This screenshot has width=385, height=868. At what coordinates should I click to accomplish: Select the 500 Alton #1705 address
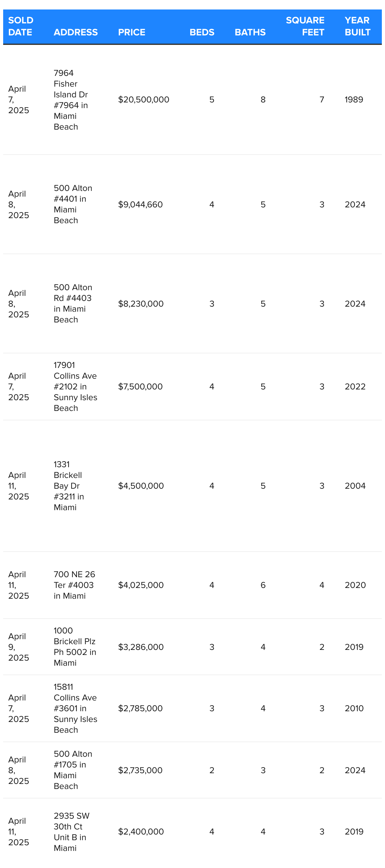click(73, 770)
